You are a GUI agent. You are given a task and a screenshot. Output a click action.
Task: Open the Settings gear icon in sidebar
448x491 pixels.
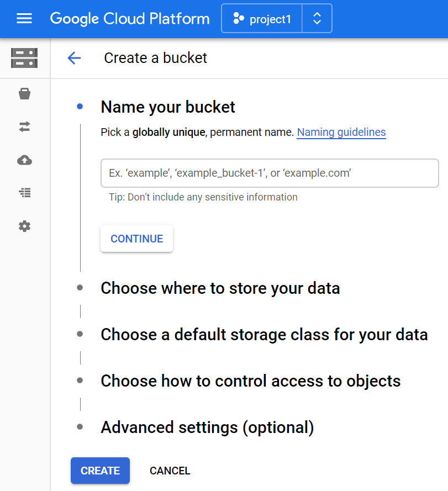pos(24,226)
